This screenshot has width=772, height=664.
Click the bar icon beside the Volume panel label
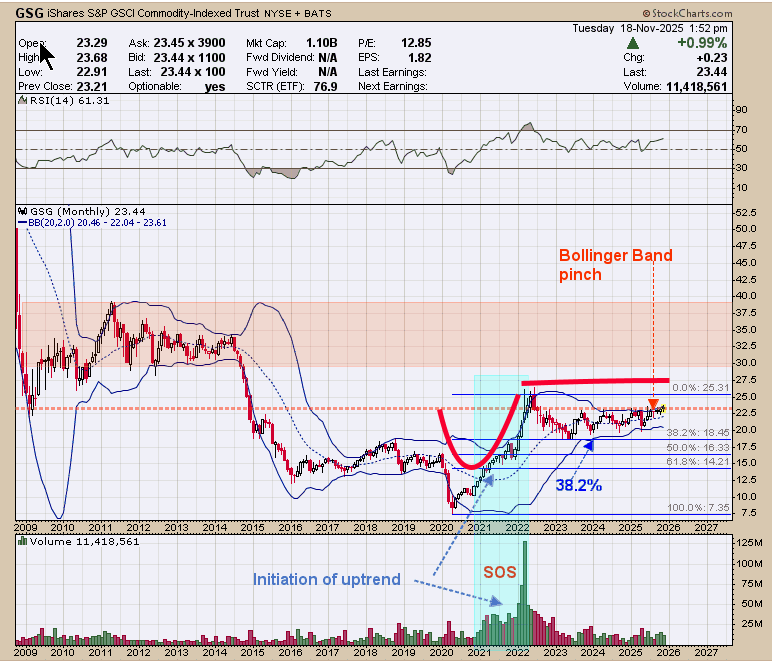pyautogui.click(x=23, y=541)
